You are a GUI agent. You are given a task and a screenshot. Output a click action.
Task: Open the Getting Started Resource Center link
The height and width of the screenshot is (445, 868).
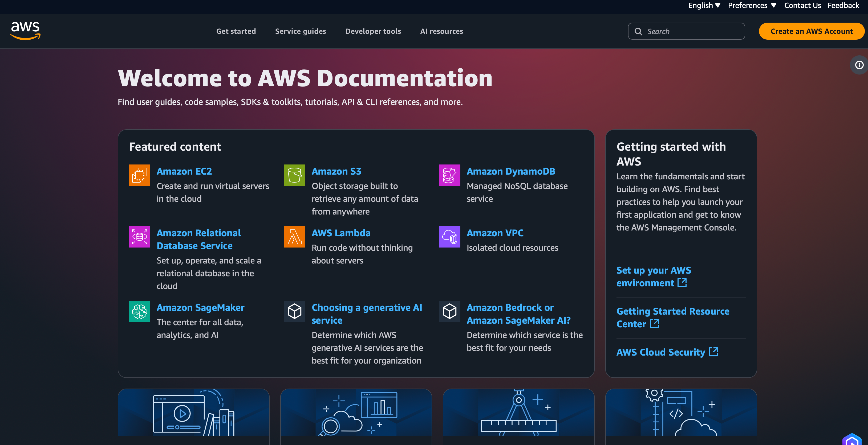673,318
